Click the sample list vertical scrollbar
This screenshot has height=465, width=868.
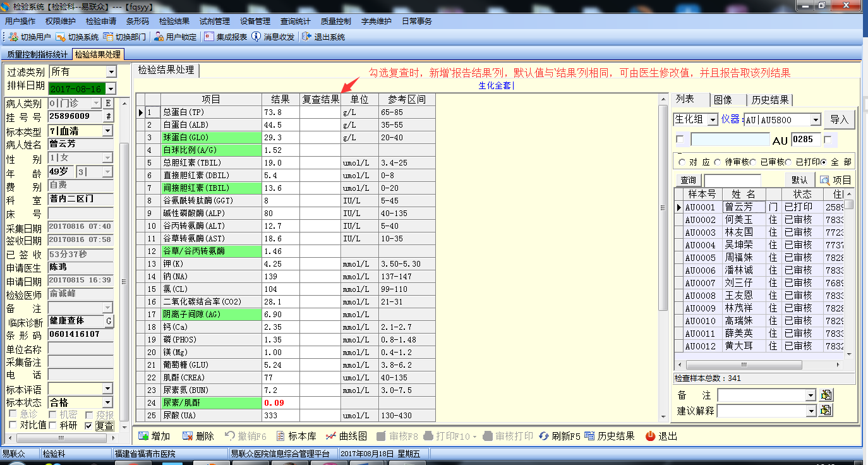click(x=850, y=275)
